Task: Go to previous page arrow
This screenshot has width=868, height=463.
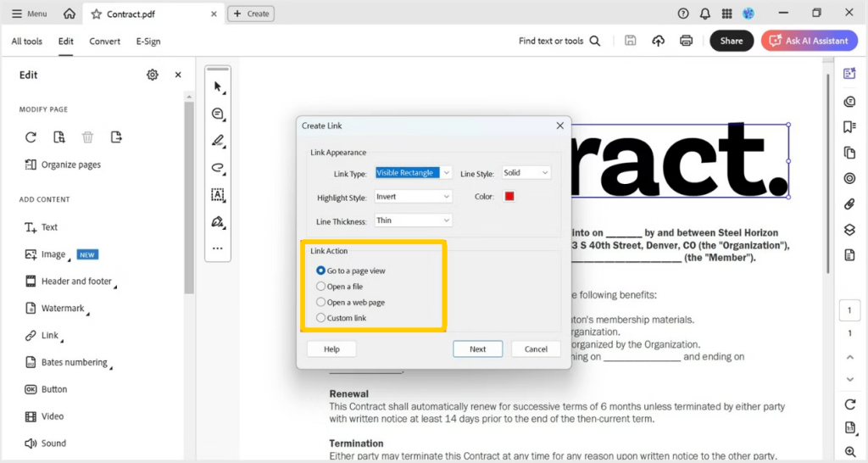Action: (849, 357)
